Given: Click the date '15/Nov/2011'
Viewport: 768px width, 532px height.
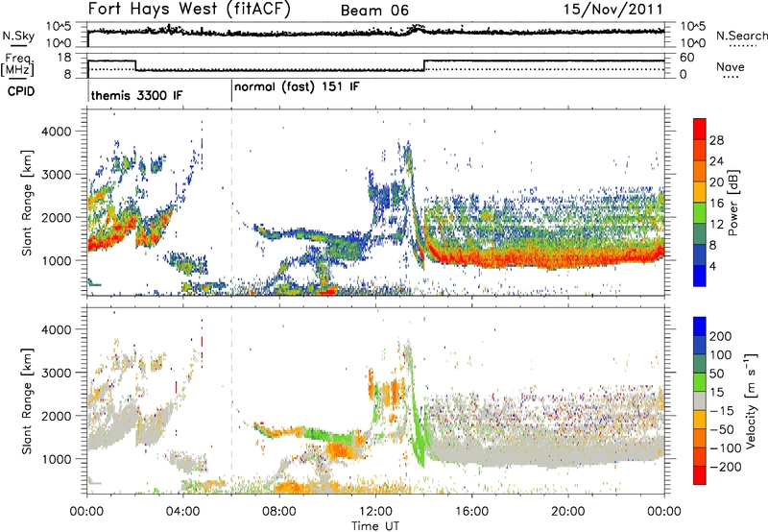Looking at the screenshot, I should (613, 9).
